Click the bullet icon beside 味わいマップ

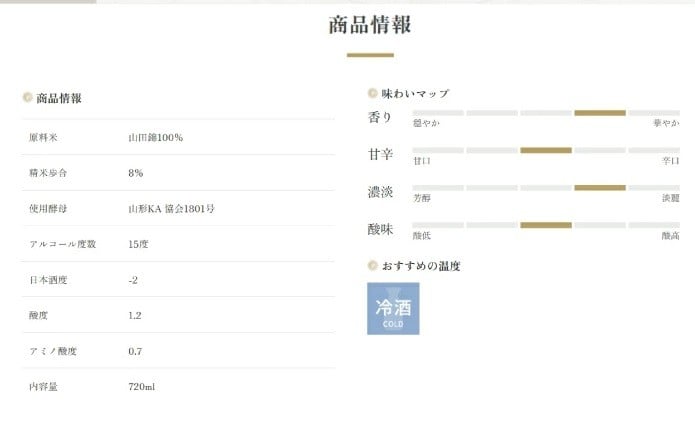point(372,93)
